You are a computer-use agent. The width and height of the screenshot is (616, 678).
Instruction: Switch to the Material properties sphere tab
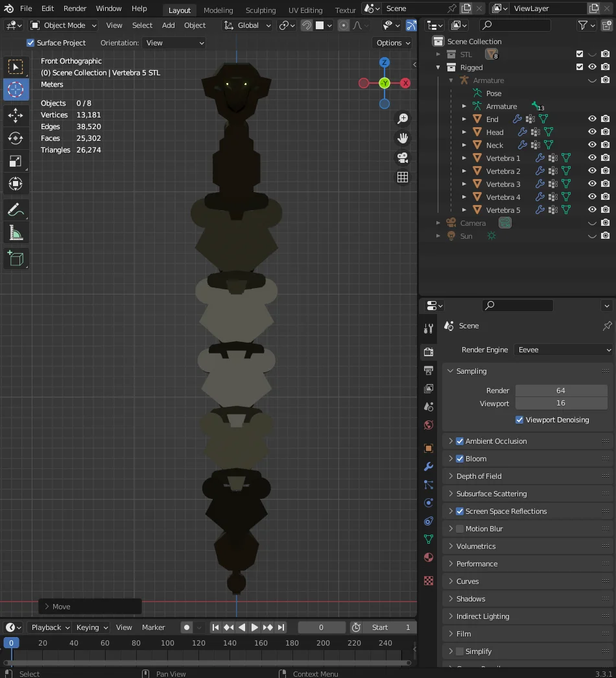[x=428, y=557]
